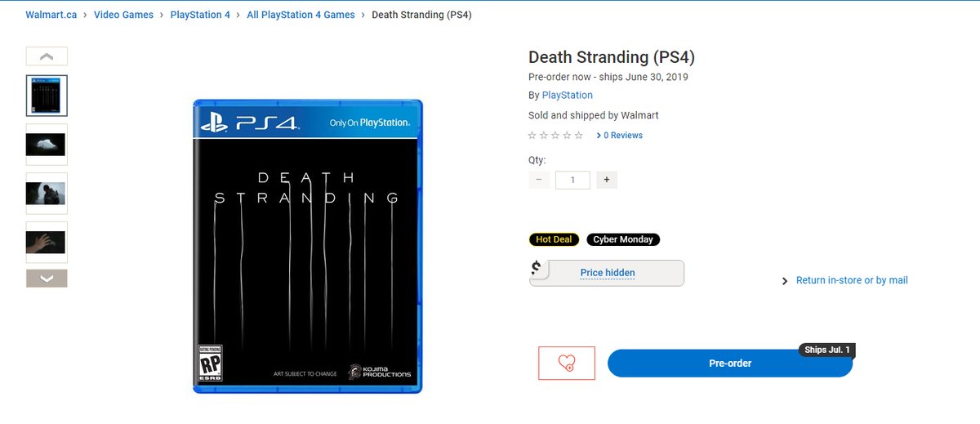Visit the PlayStation brand link
This screenshot has width=980, height=424.
click(x=567, y=96)
